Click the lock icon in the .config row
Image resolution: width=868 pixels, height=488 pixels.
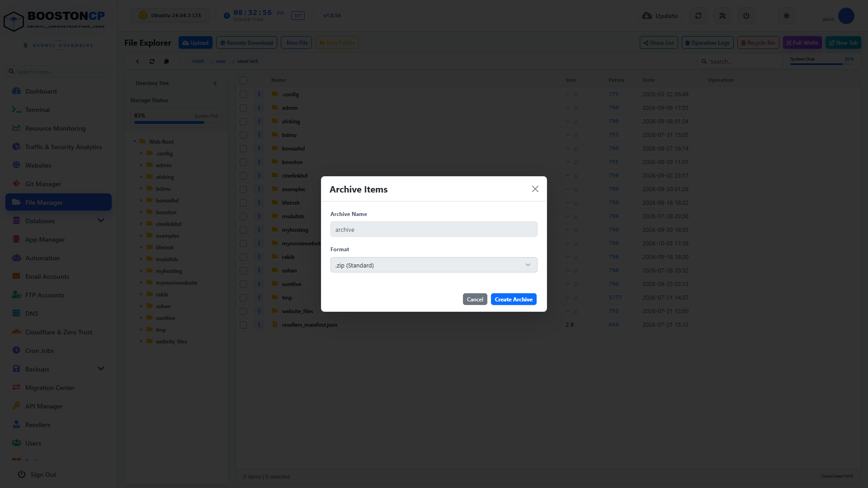pos(576,94)
